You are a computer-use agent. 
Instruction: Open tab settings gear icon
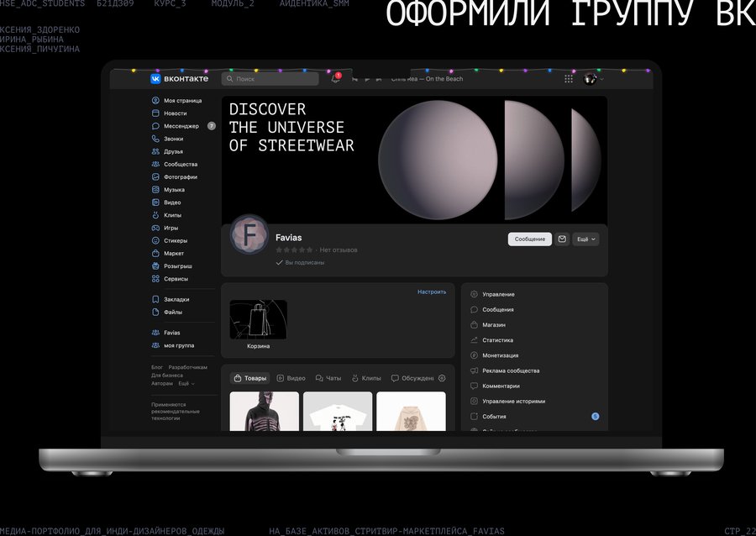pos(442,378)
